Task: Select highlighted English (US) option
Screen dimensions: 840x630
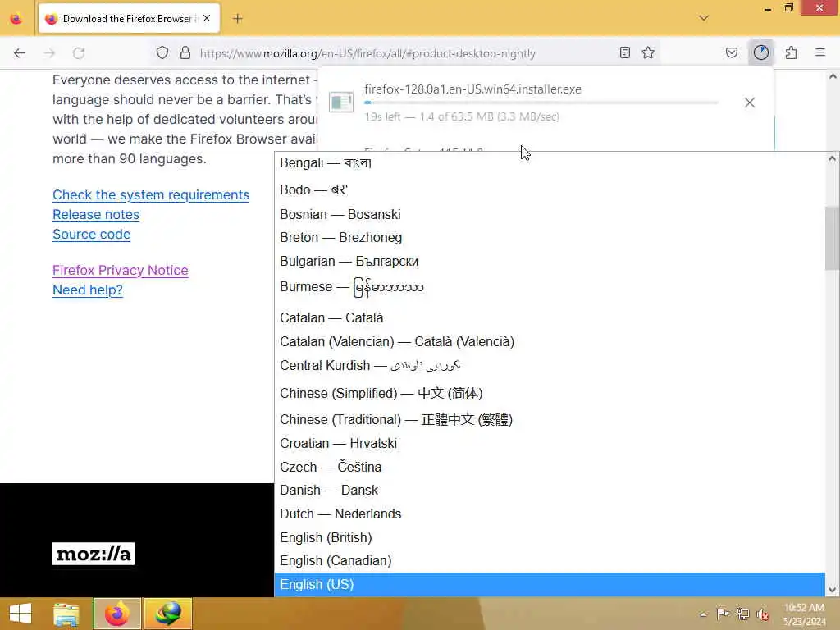Action: [x=550, y=584]
